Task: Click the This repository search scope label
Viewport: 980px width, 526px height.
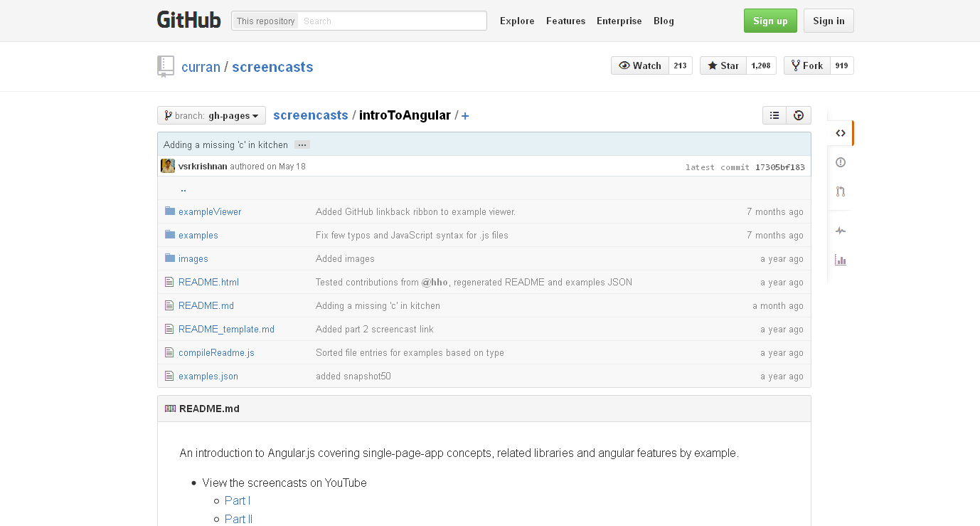Action: click(265, 21)
